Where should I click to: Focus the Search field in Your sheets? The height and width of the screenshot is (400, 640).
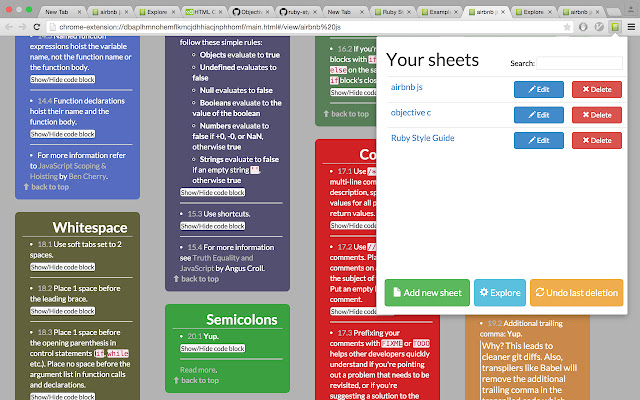pos(579,63)
